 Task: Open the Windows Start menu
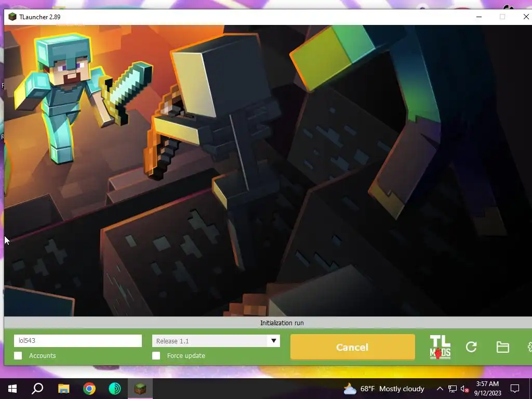click(x=12, y=389)
